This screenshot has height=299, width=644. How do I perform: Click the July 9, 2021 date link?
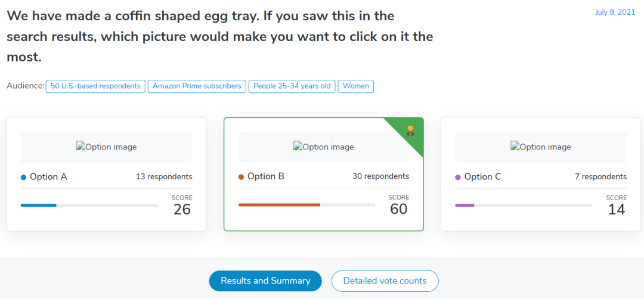click(x=615, y=12)
